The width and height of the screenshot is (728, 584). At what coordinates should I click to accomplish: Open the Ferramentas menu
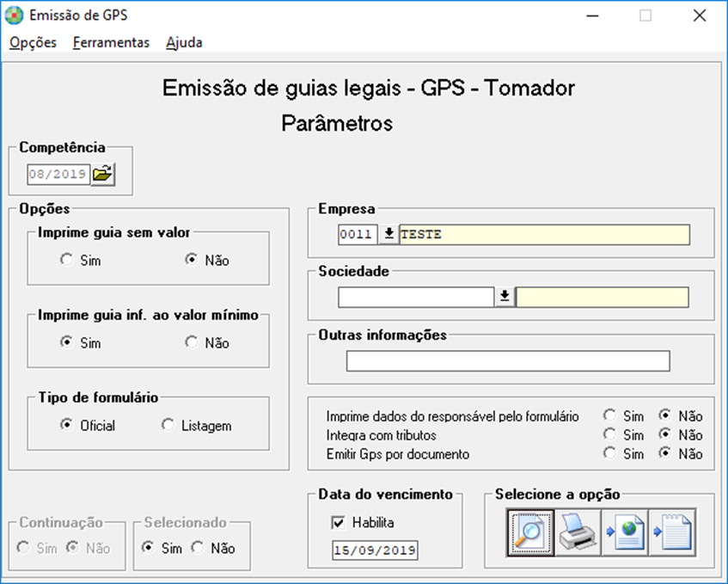click(x=111, y=43)
